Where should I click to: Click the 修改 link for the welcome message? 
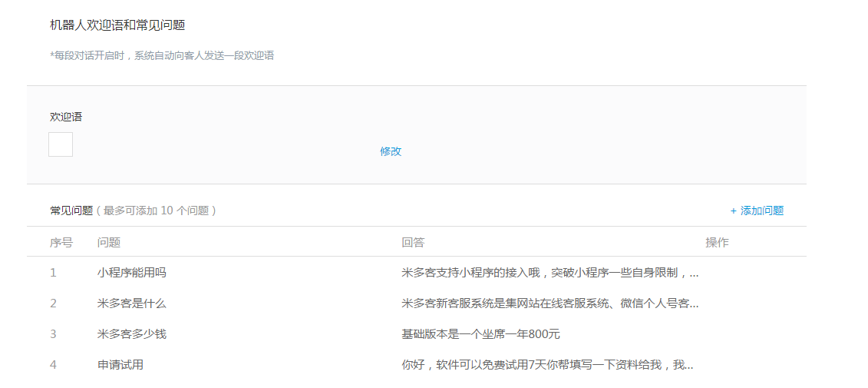(391, 151)
